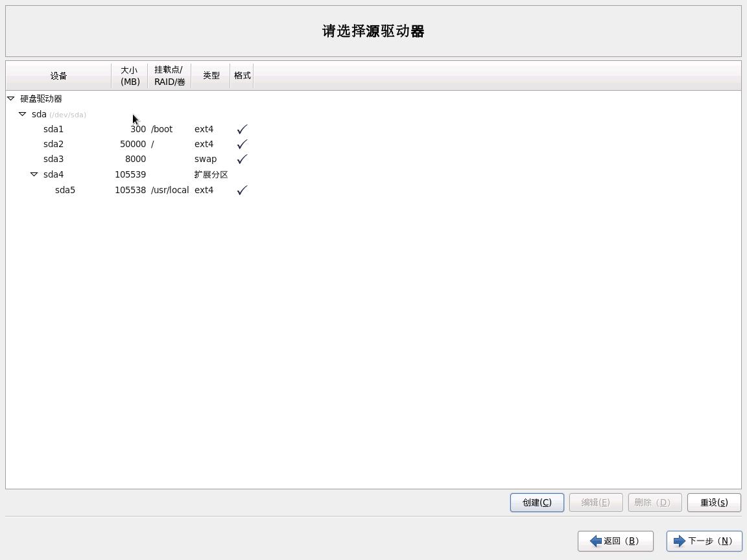Click the 格式 column header
Screen dimensions: 747x560
pos(242,75)
